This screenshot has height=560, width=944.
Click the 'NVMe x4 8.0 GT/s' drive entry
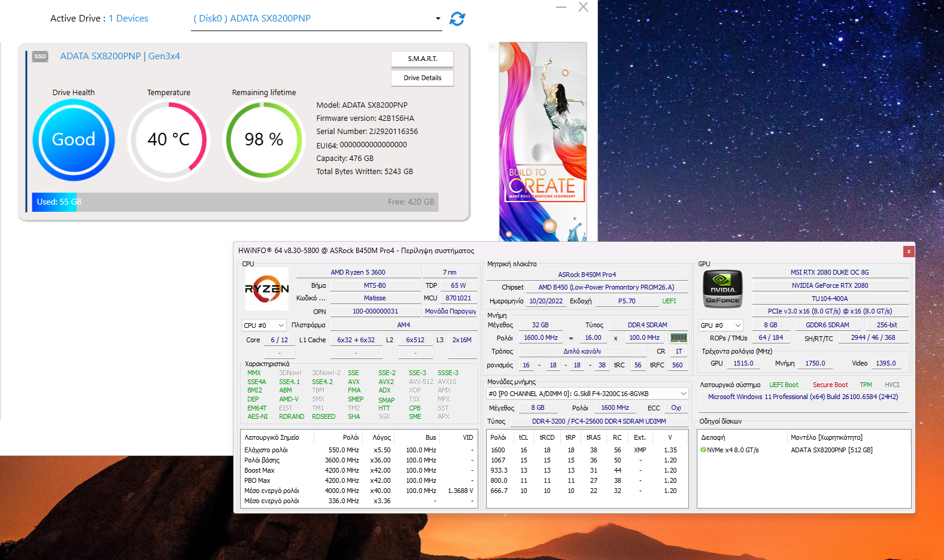pyautogui.click(x=733, y=450)
